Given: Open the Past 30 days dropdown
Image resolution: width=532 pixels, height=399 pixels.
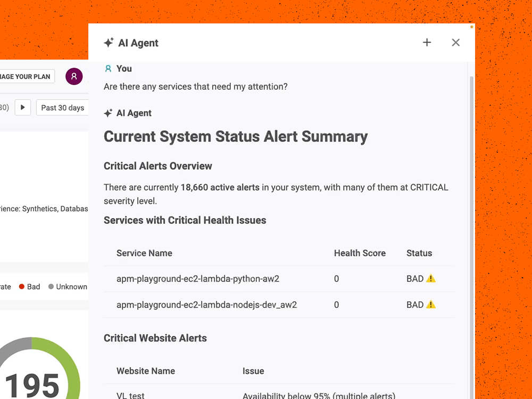Looking at the screenshot, I should coord(63,107).
